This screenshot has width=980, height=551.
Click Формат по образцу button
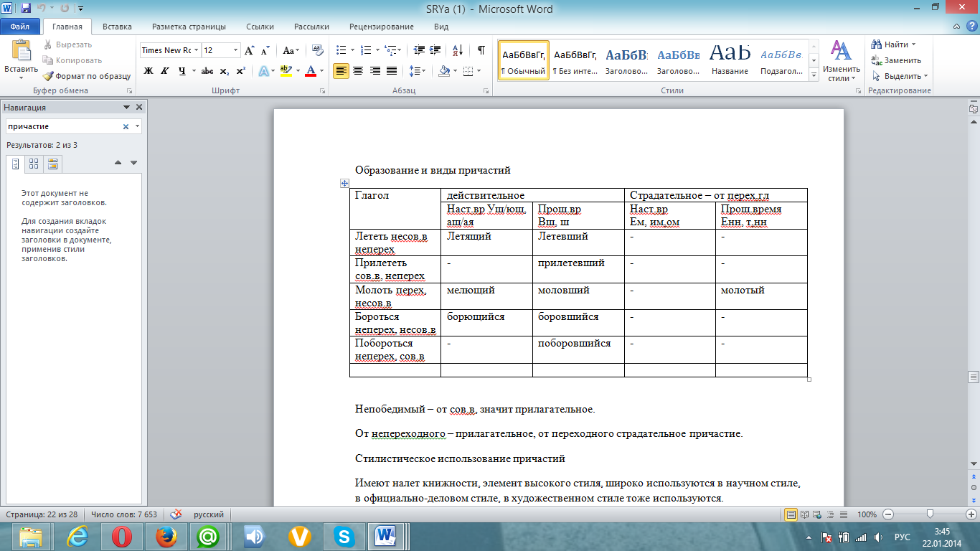point(87,76)
